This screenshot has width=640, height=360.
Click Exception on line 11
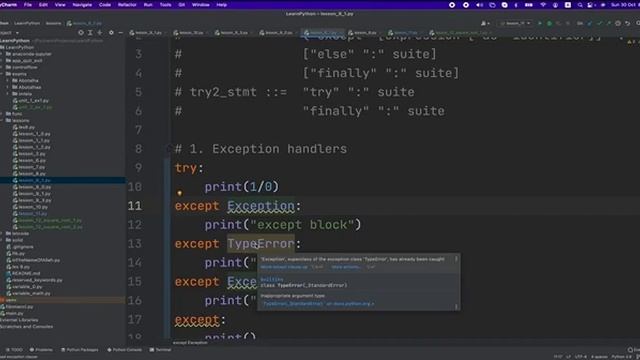pos(260,206)
